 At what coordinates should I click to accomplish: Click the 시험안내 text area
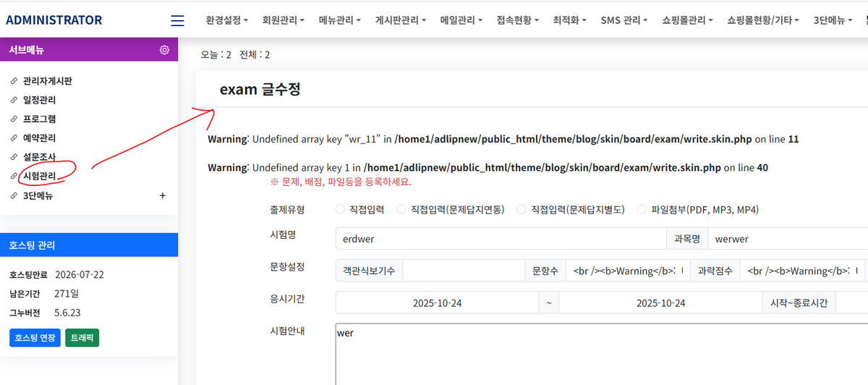pos(600,355)
